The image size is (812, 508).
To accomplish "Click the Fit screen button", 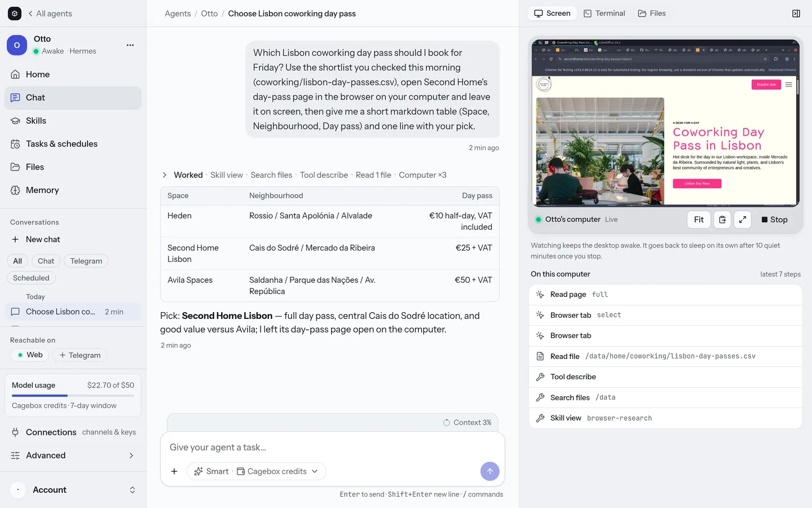I will [x=699, y=220].
